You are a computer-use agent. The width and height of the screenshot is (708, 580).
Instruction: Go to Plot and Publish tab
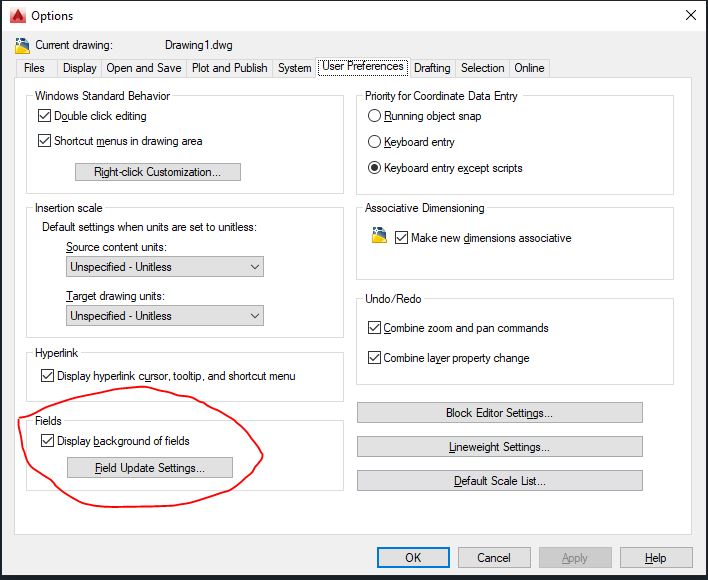[x=229, y=68]
